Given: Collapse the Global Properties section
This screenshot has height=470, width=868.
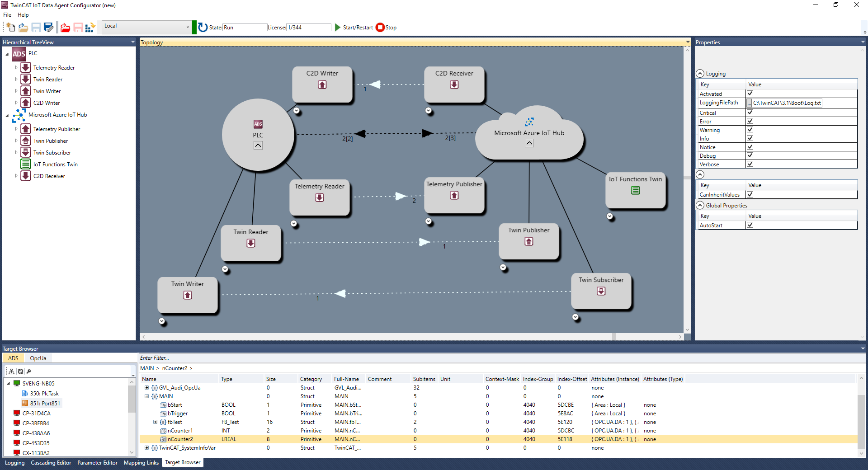Looking at the screenshot, I should pos(700,205).
